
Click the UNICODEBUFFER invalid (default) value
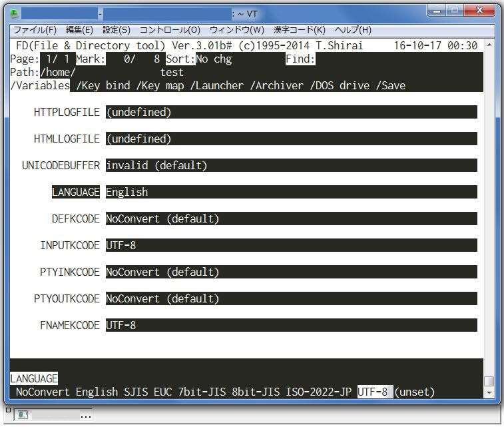coord(291,166)
